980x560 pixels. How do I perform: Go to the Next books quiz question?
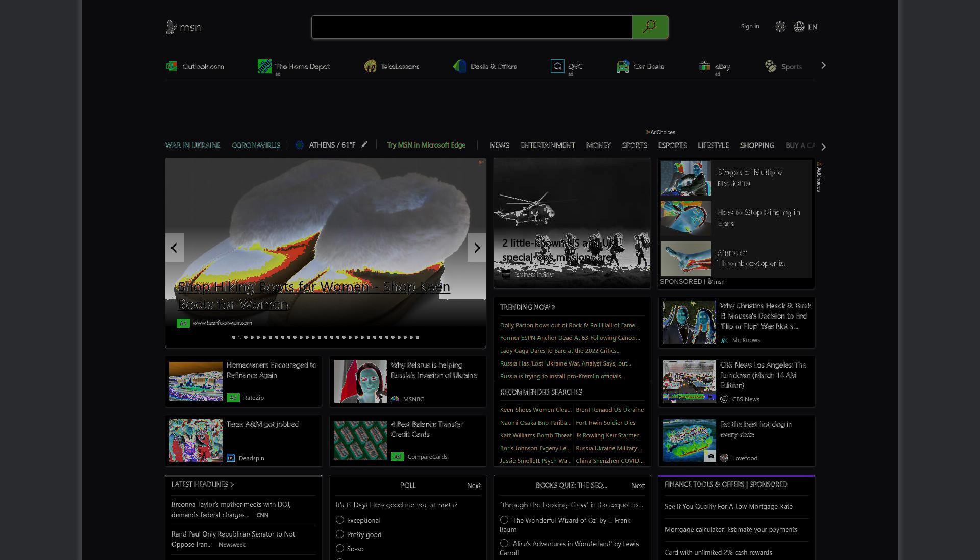click(x=638, y=485)
